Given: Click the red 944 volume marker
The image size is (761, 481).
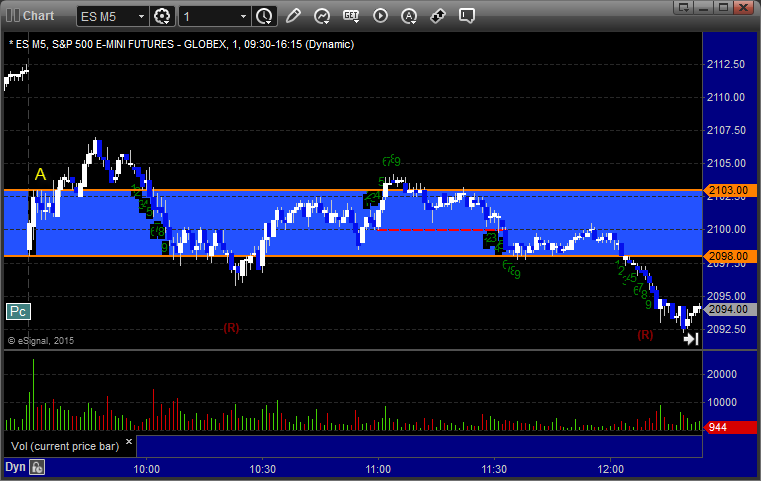Looking at the screenshot, I should pyautogui.click(x=730, y=428).
